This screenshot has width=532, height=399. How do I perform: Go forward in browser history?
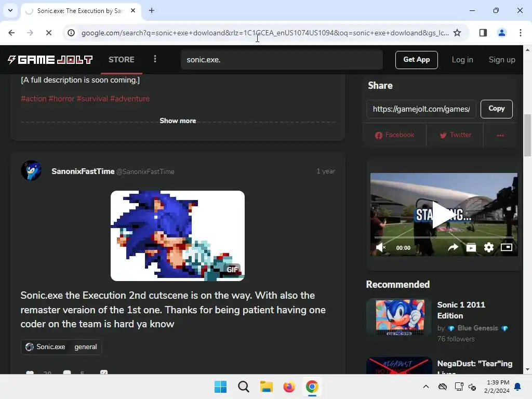click(30, 33)
